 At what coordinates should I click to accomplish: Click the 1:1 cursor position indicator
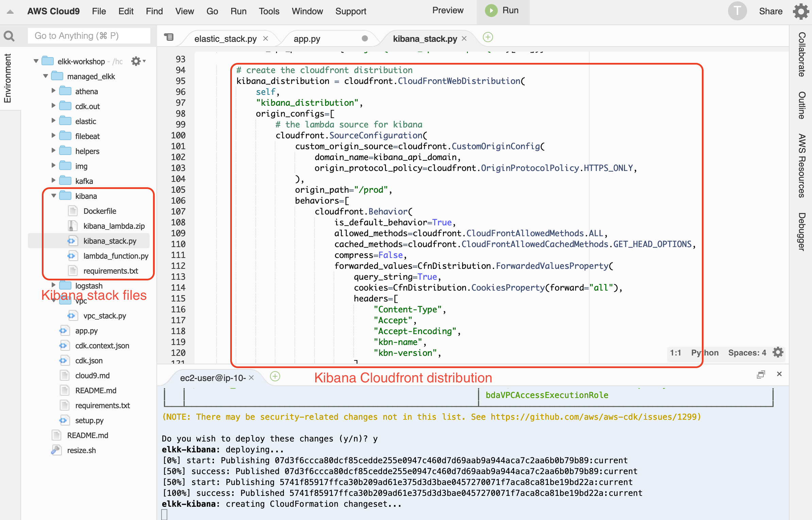click(x=675, y=352)
